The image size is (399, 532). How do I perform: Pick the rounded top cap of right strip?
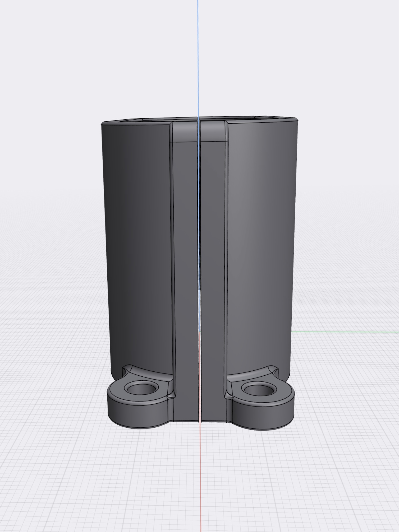213,132
